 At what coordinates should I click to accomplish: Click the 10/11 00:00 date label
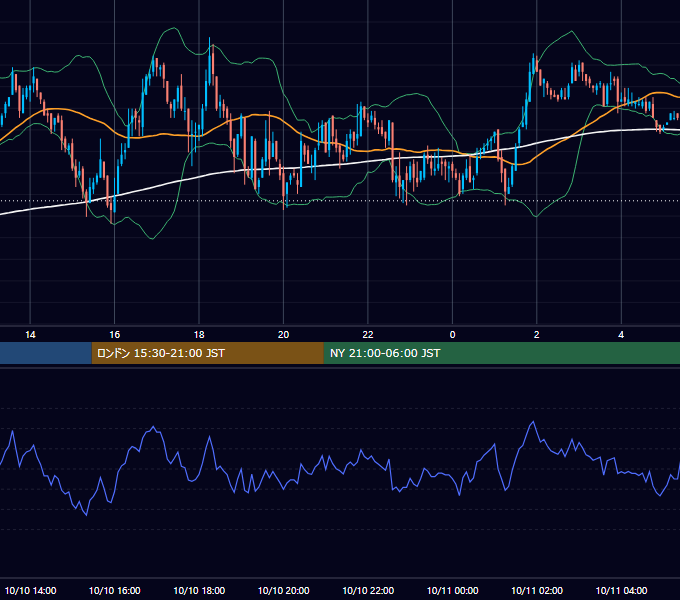pos(452,590)
